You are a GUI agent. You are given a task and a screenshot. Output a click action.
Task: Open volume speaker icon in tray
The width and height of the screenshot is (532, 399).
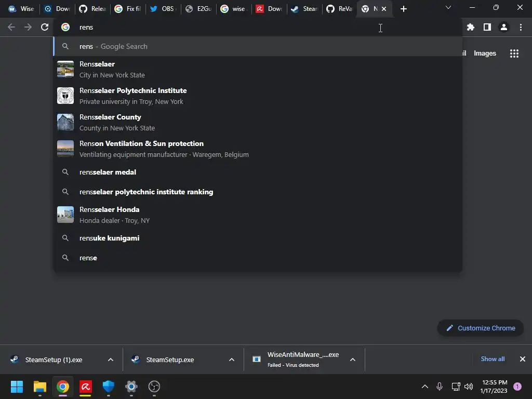[469, 387]
